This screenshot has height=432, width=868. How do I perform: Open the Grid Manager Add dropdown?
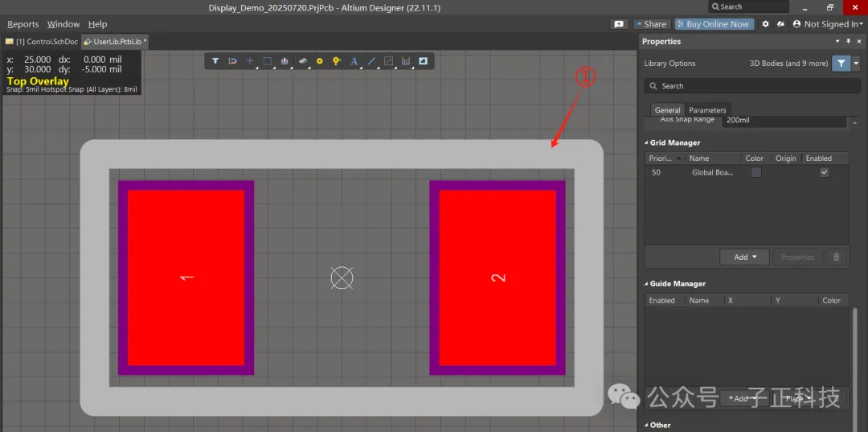(744, 257)
